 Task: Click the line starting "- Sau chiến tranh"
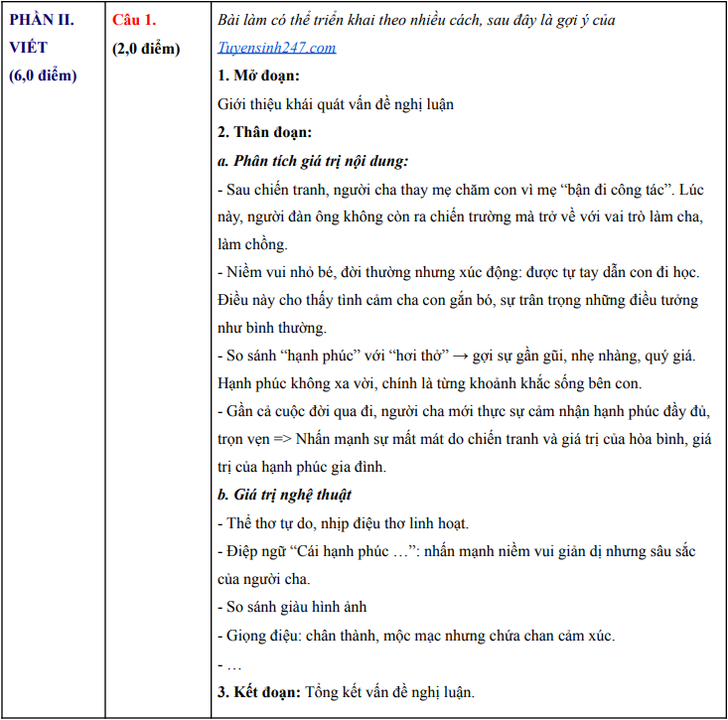tap(459, 189)
